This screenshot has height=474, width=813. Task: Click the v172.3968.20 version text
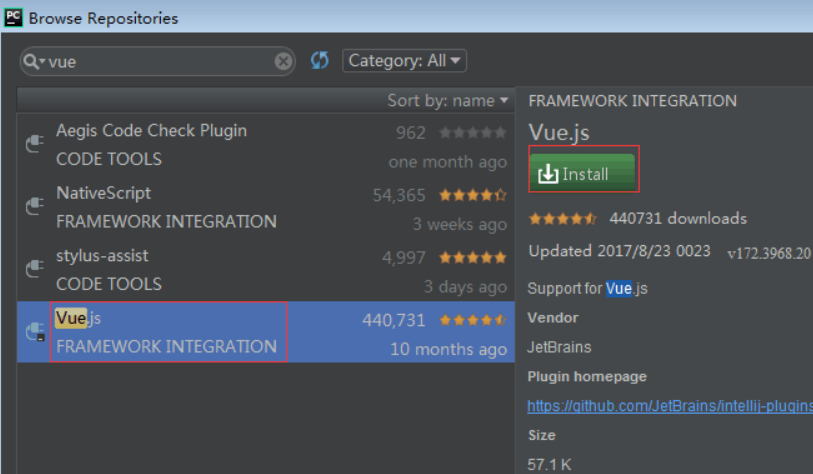click(769, 253)
